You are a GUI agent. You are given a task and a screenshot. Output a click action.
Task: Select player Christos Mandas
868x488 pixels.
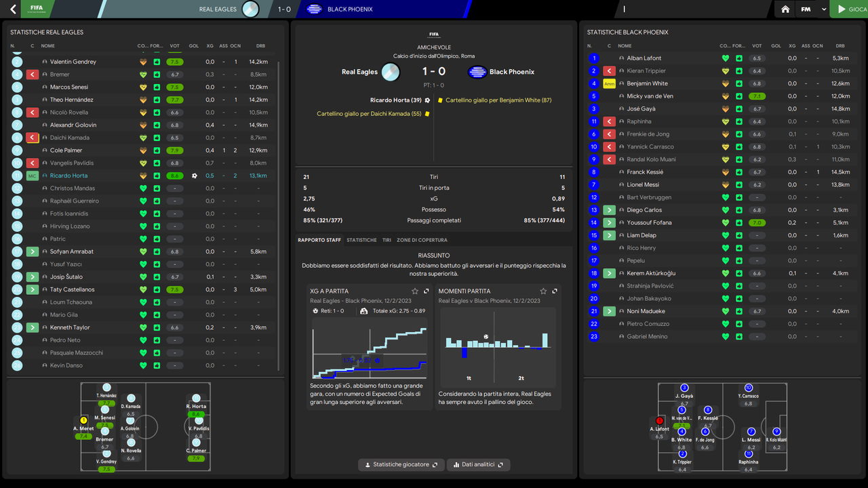(x=73, y=188)
